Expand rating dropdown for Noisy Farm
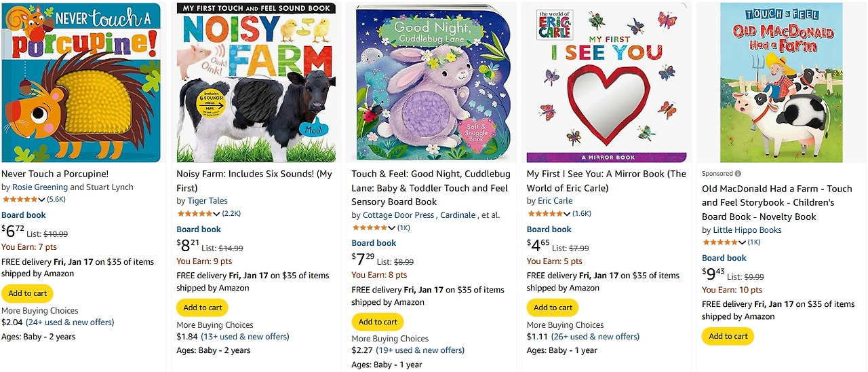868x372 pixels. pyautogui.click(x=199, y=214)
